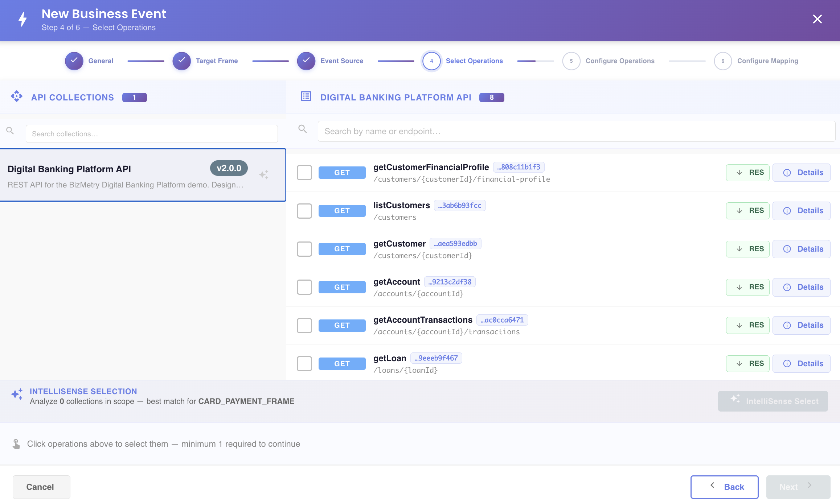Screen dimensions: 840x504
Task: Open RES for getAccountTransactions
Action: (747, 325)
